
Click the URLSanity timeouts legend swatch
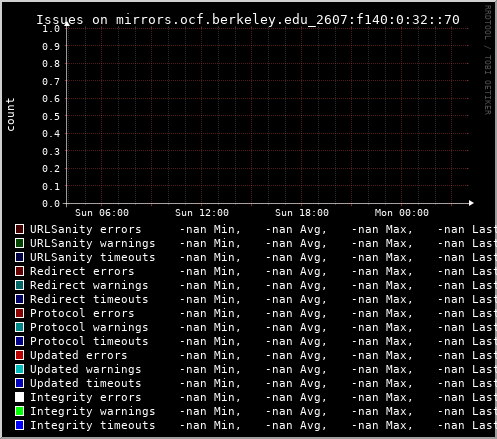(20, 257)
